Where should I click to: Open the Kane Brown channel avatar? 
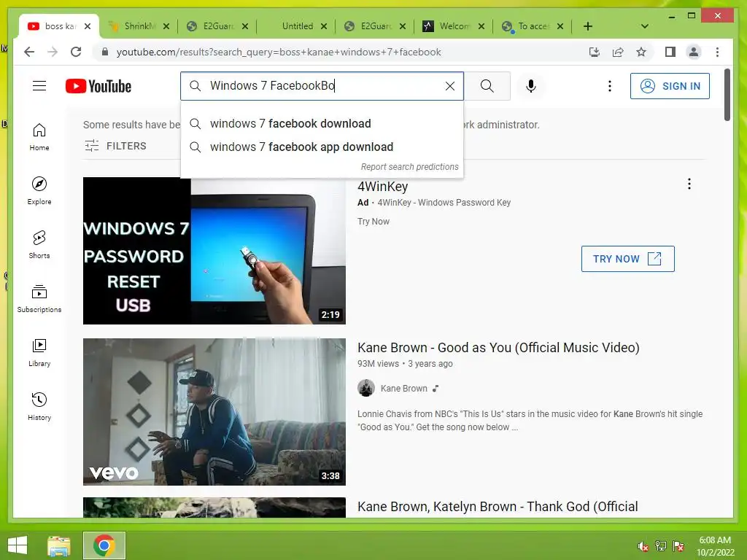point(366,388)
